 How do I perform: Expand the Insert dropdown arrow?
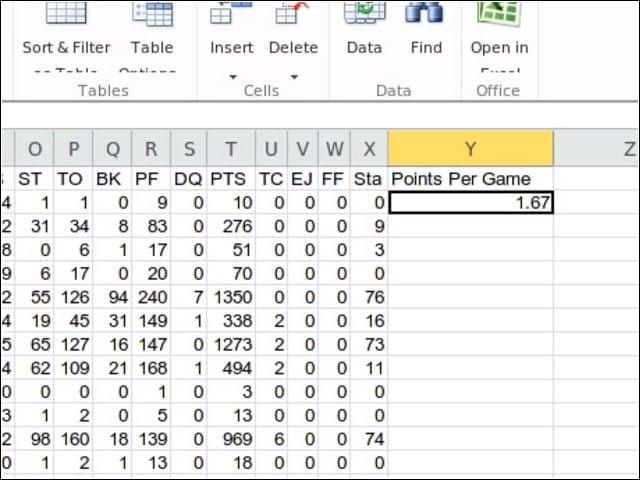point(233,77)
